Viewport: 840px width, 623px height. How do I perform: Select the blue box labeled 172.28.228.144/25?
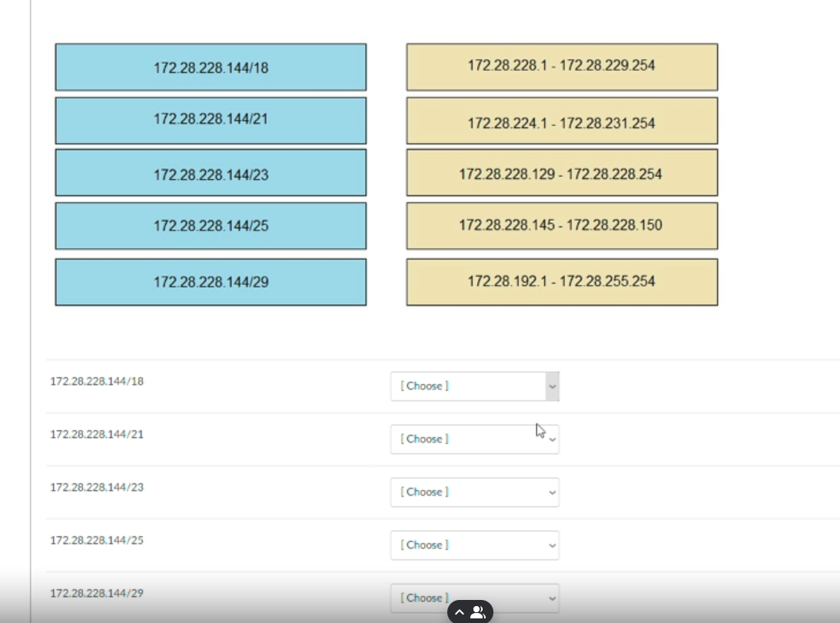(210, 225)
